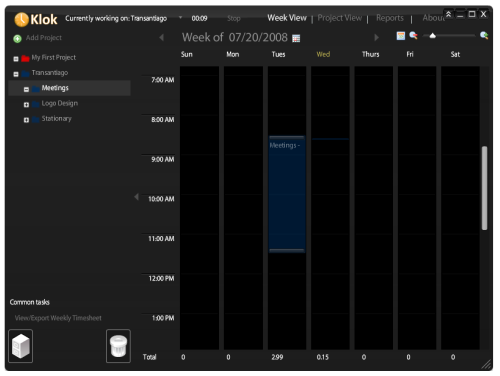The width and height of the screenshot is (500, 376).
Task: Click the Wednesday total 0.15
Action: click(322, 357)
